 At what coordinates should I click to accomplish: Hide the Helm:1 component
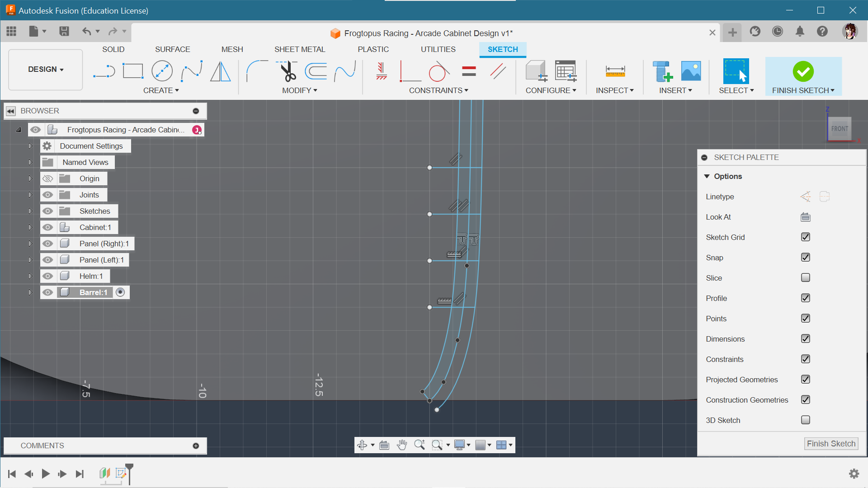pos(47,276)
